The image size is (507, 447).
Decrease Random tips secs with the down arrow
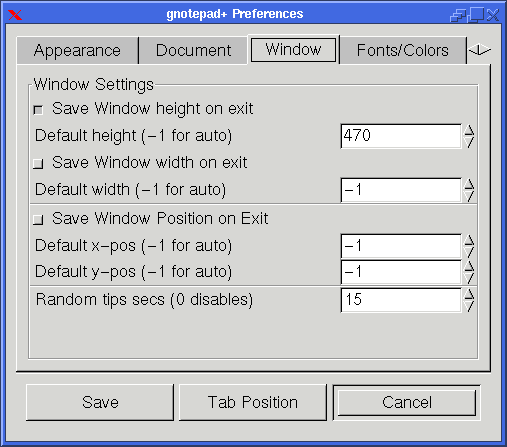[x=469, y=306]
